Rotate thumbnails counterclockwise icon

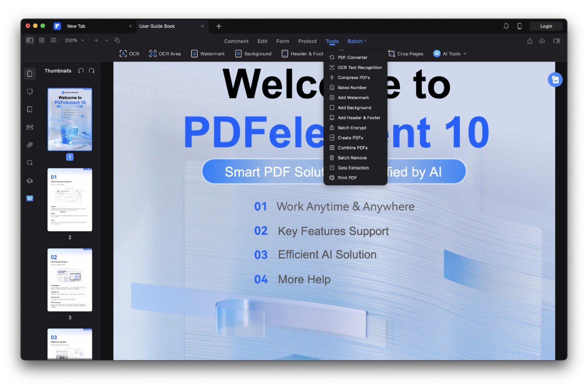tap(81, 71)
